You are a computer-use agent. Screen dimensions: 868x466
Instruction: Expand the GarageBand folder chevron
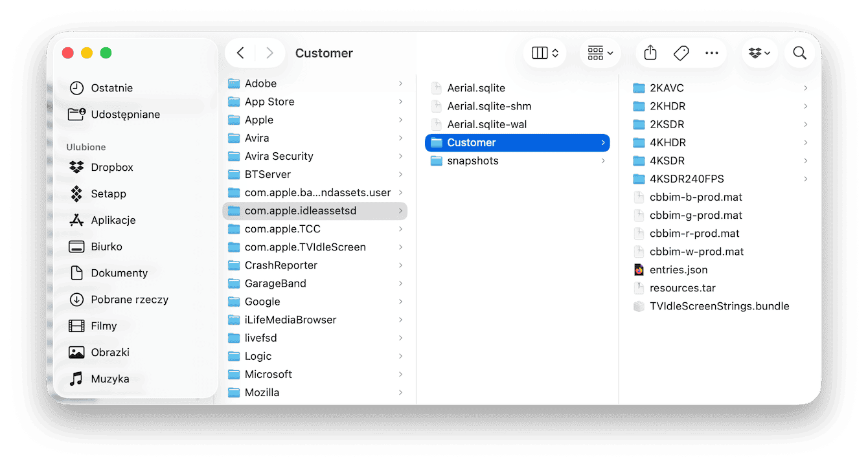click(x=401, y=283)
